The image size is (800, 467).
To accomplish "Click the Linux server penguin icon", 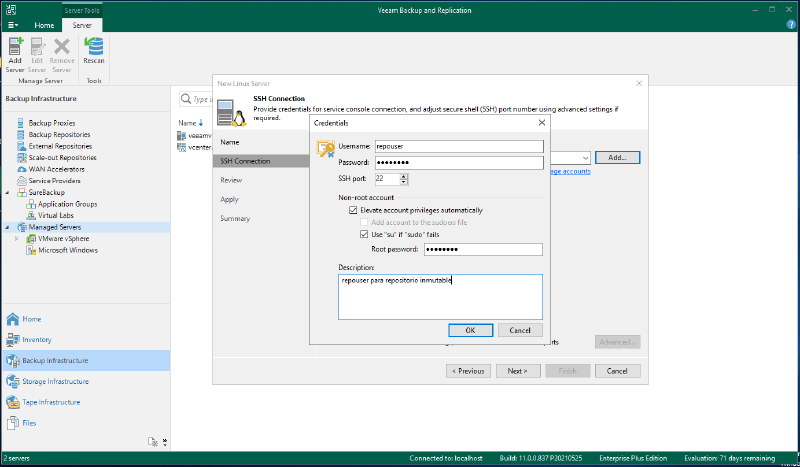I will click(x=231, y=113).
